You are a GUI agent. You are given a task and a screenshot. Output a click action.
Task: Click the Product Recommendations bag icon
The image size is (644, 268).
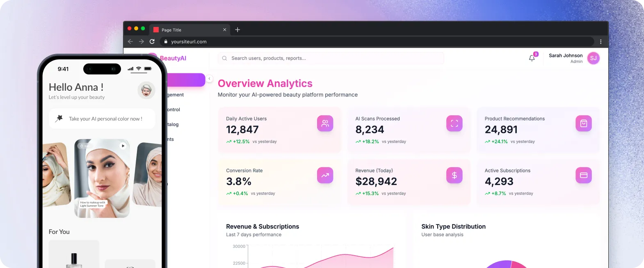pos(583,124)
